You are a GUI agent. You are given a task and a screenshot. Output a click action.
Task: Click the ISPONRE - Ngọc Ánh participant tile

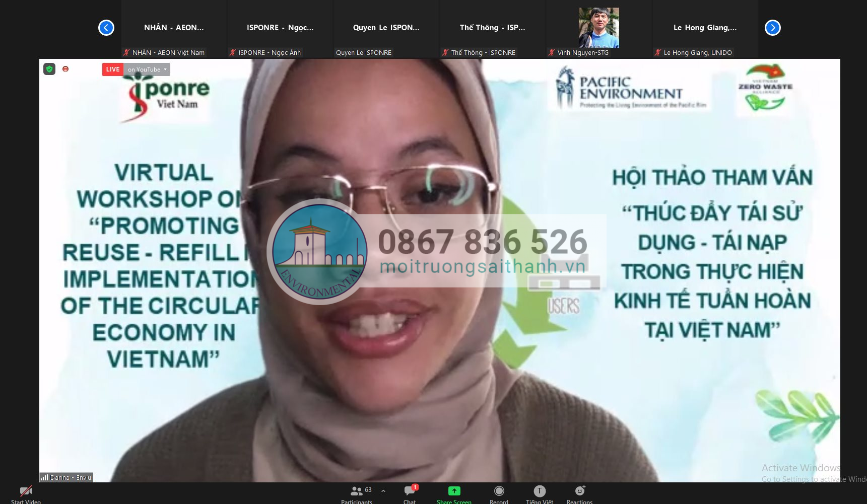[x=280, y=28]
